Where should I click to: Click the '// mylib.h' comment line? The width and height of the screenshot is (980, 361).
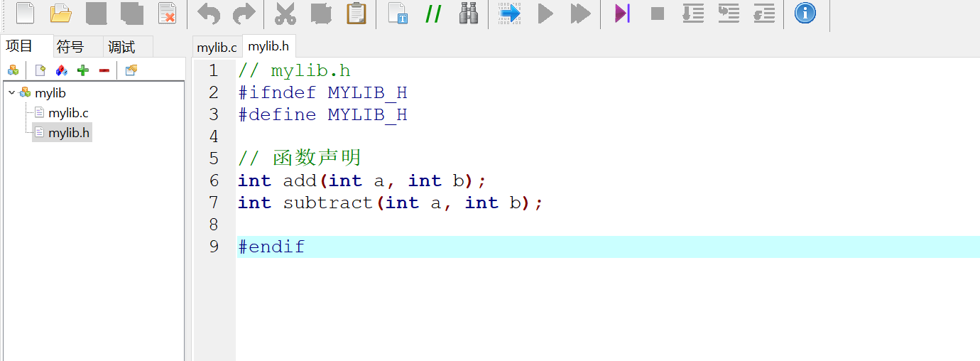point(294,71)
